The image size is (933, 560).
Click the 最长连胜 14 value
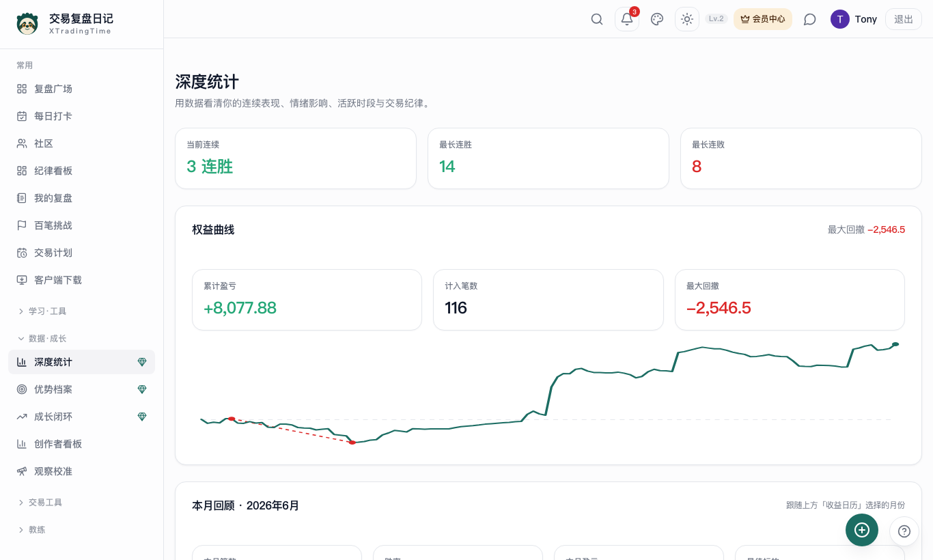pos(447,167)
